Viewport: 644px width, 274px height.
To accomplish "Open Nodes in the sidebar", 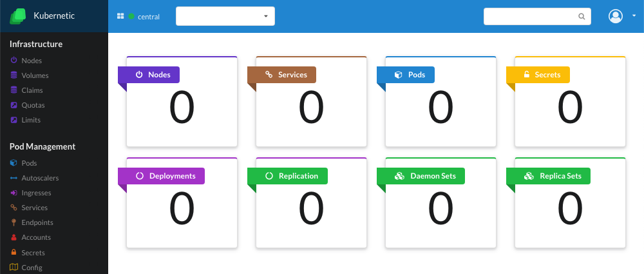I will click(32, 61).
